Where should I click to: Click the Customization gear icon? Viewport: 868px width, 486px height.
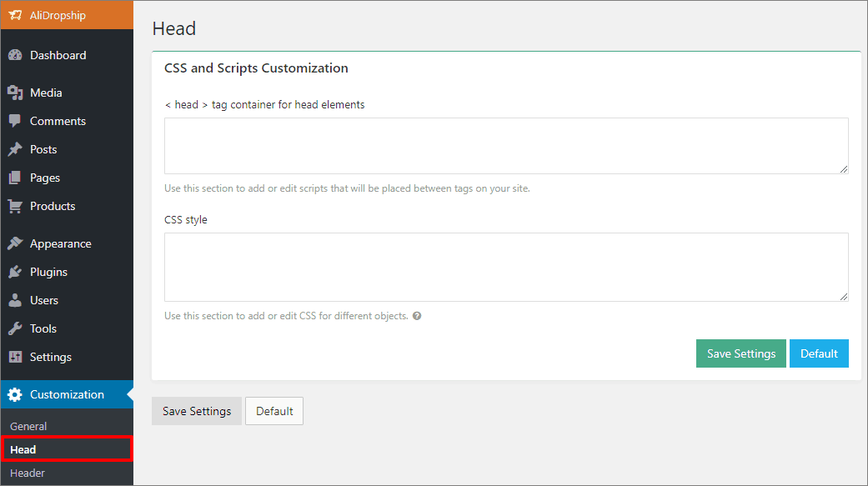(x=15, y=394)
